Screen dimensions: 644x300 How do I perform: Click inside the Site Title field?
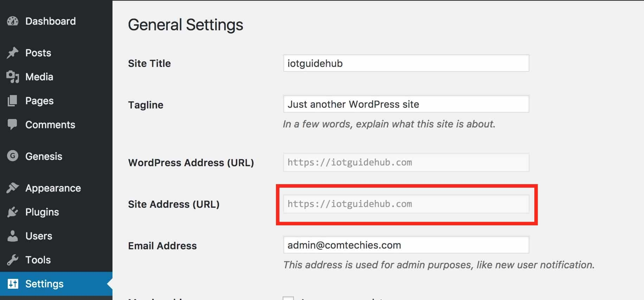click(x=406, y=63)
